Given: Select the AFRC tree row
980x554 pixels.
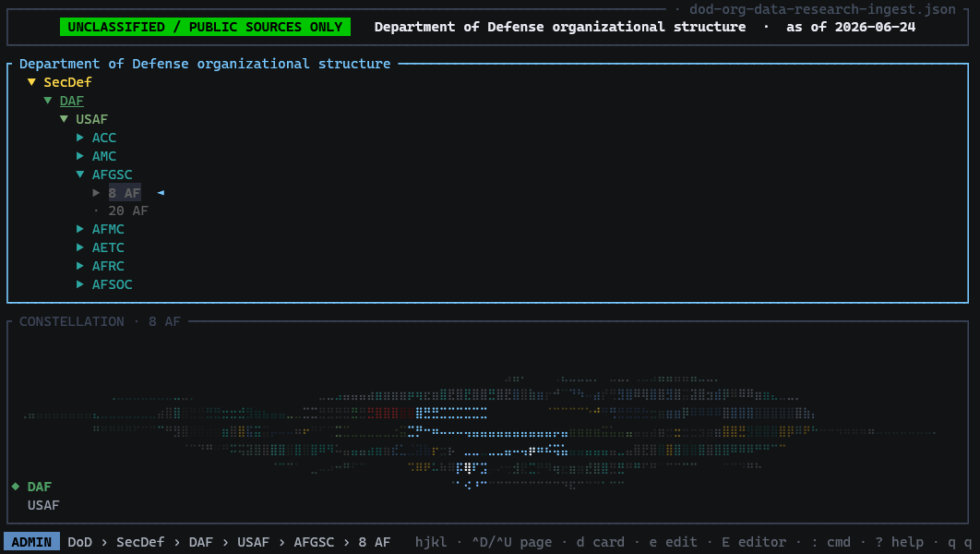Looking at the screenshot, I should point(108,266).
